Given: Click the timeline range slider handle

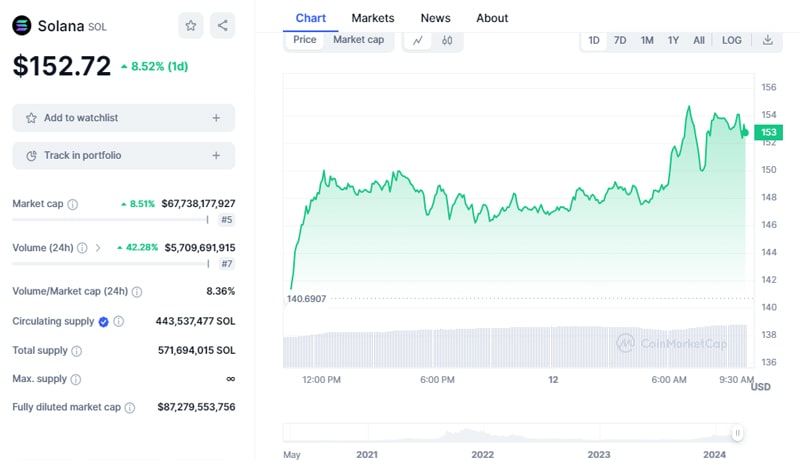Looking at the screenshot, I should [737, 433].
